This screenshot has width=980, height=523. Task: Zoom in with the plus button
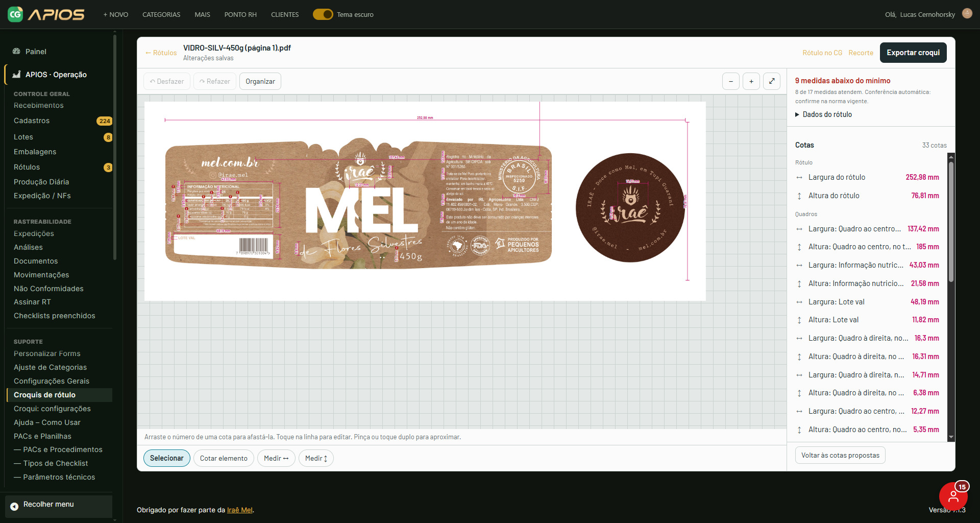click(751, 81)
